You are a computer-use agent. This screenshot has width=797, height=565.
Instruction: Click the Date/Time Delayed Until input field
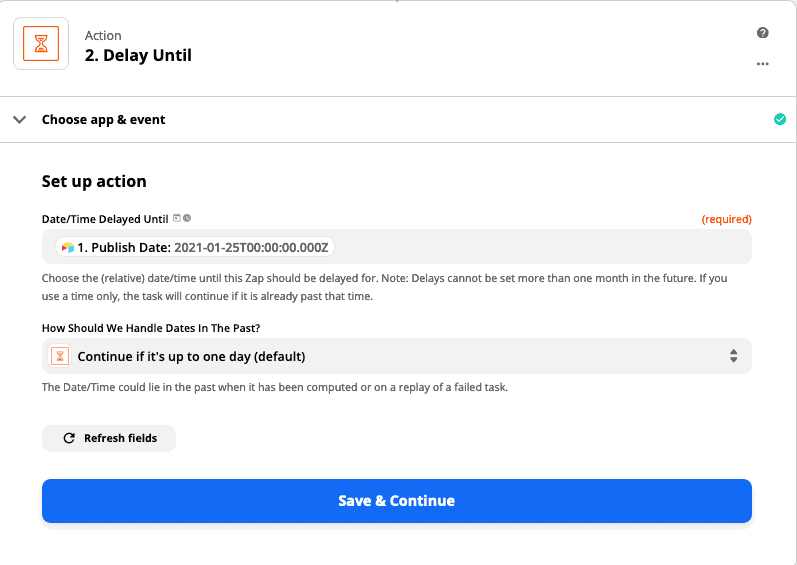pos(396,247)
